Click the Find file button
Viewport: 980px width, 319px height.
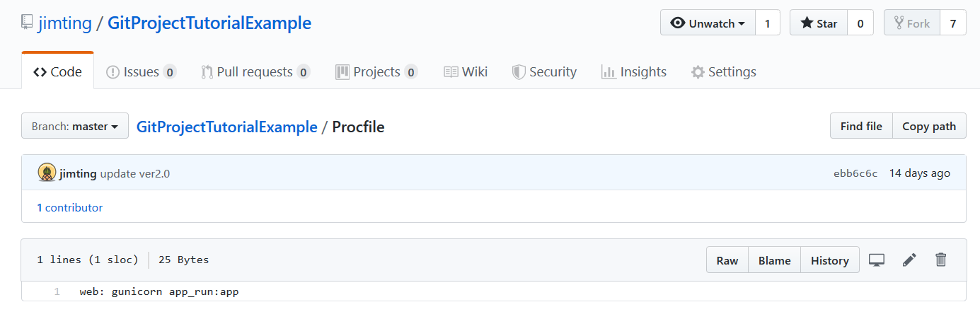[x=861, y=126]
